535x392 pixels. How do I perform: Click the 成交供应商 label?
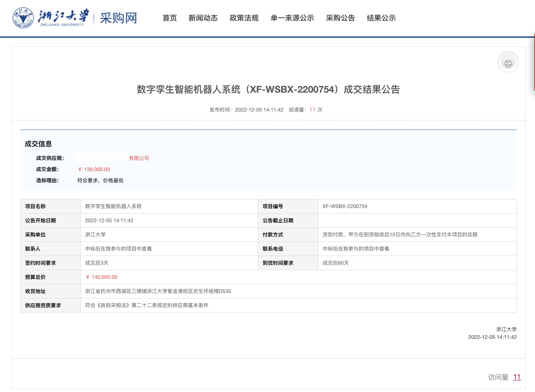tap(50, 158)
